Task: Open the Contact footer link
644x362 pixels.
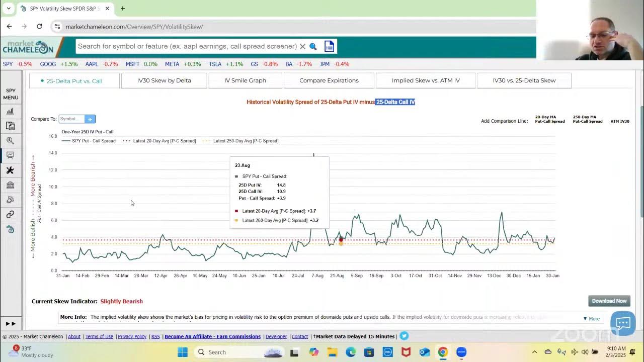Action: pos(300,336)
